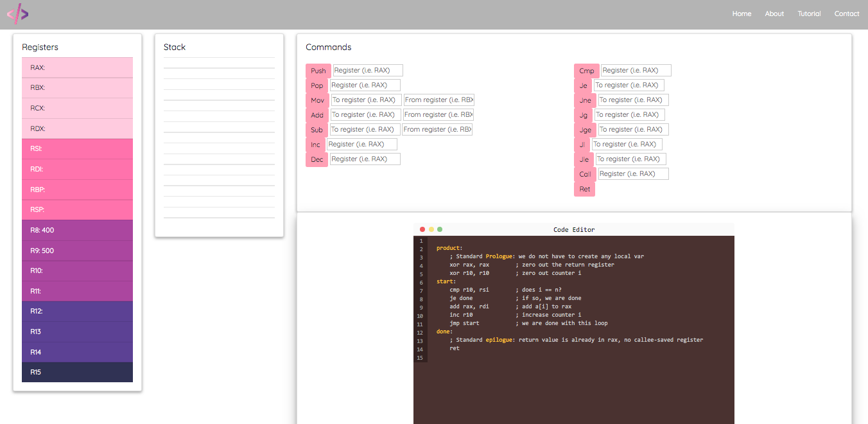Select the RDI register row
Viewport: 868px width, 424px height.
[x=77, y=169]
